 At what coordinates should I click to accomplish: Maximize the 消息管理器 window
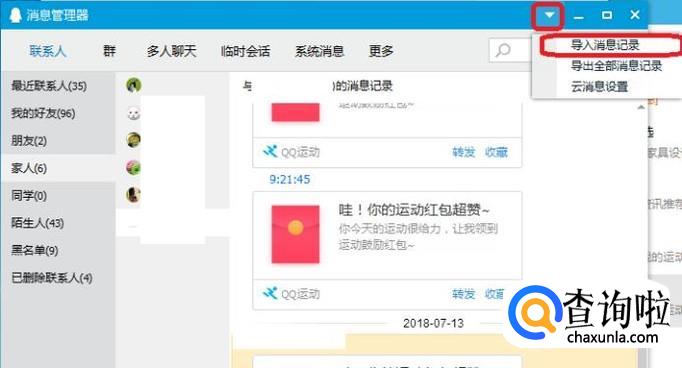pyautogui.click(x=607, y=15)
